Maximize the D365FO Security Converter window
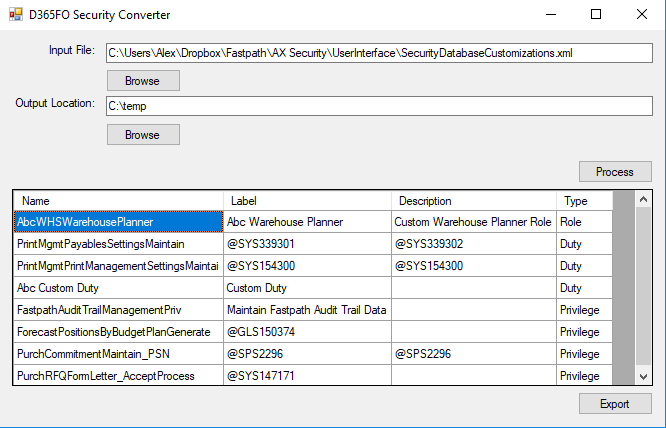Image resolution: width=666 pixels, height=428 pixels. 596,14
